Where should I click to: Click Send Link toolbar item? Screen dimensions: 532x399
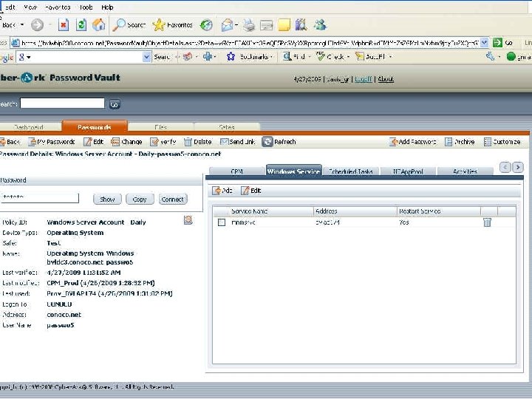(237, 141)
